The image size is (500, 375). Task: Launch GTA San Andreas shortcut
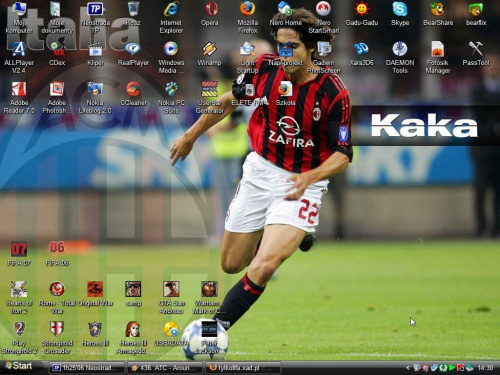(171, 297)
